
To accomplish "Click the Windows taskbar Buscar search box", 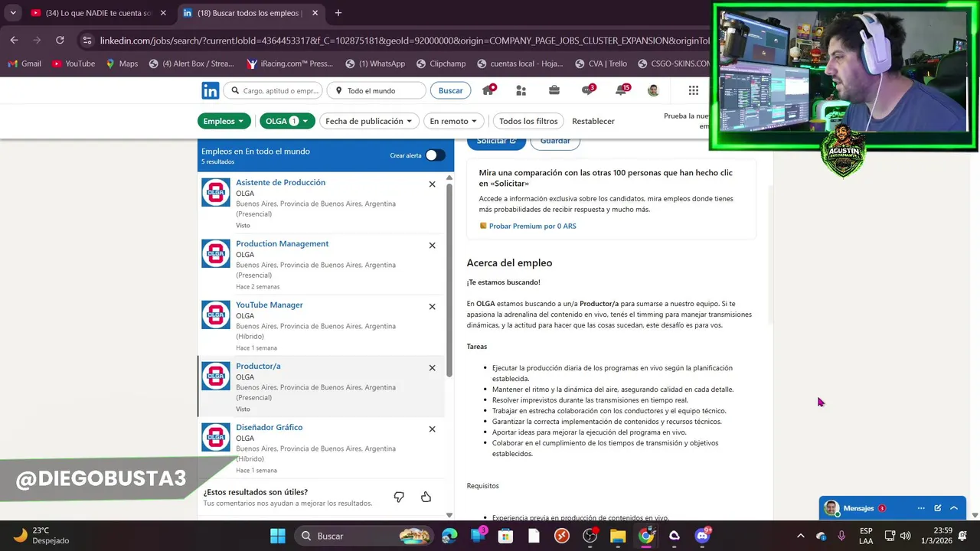I will pyautogui.click(x=364, y=536).
